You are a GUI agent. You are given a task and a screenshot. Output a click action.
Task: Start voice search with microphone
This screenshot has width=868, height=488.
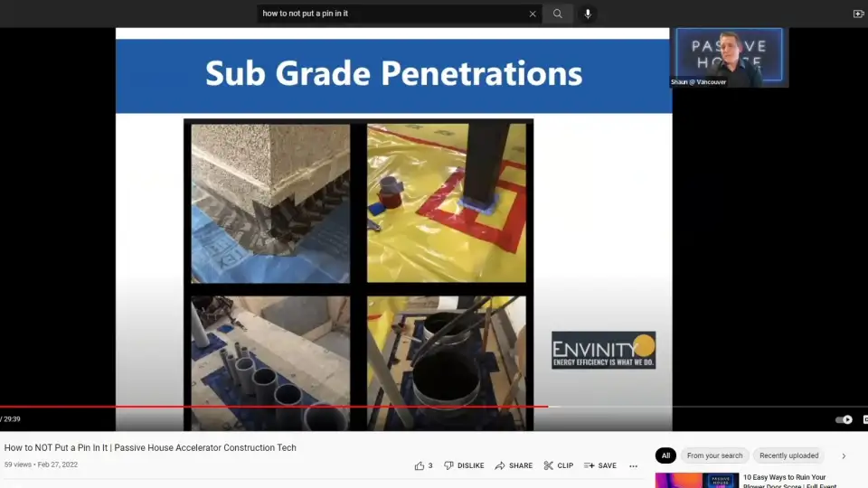[588, 14]
